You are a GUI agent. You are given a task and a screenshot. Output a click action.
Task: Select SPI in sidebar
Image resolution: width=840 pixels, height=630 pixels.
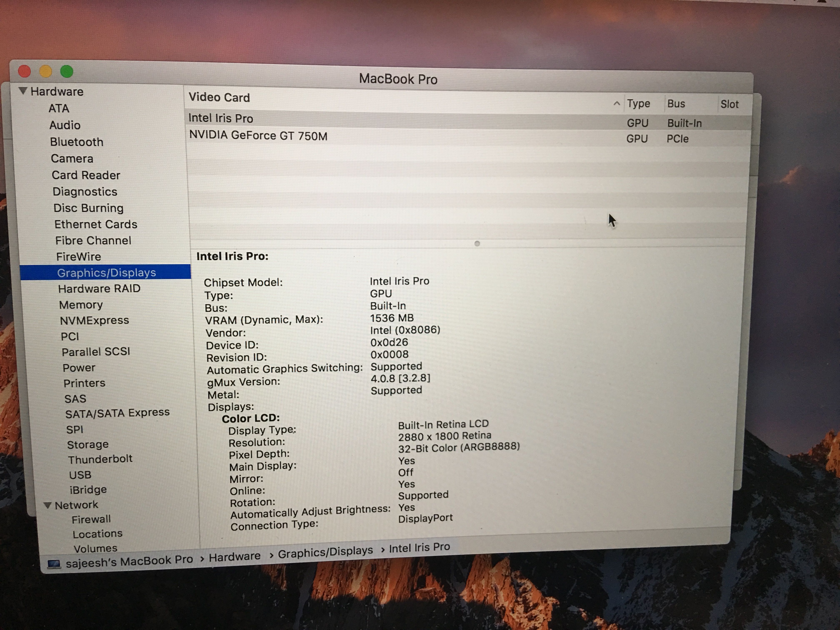[x=74, y=430]
